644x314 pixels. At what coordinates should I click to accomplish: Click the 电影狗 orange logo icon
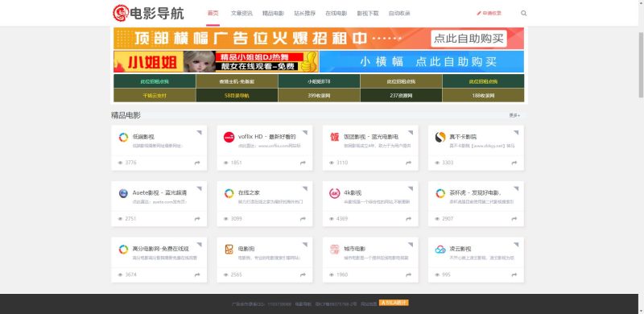pyautogui.click(x=229, y=249)
